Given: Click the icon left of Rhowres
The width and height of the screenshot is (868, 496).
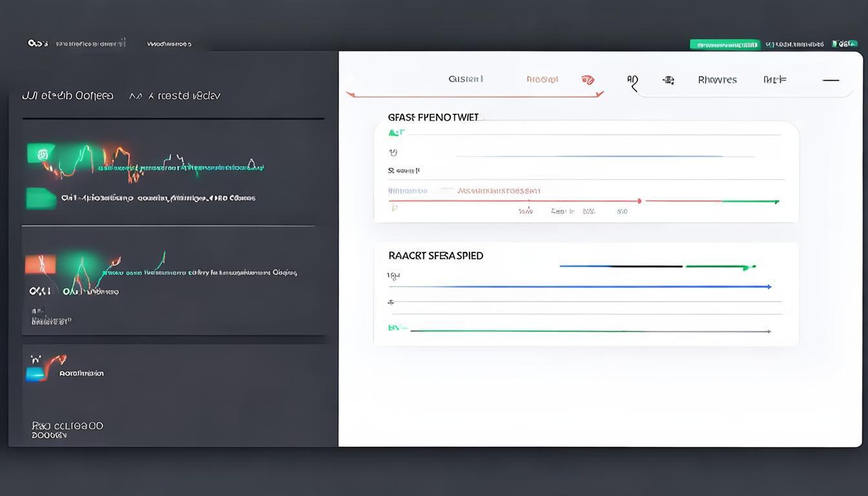Looking at the screenshot, I should point(668,80).
